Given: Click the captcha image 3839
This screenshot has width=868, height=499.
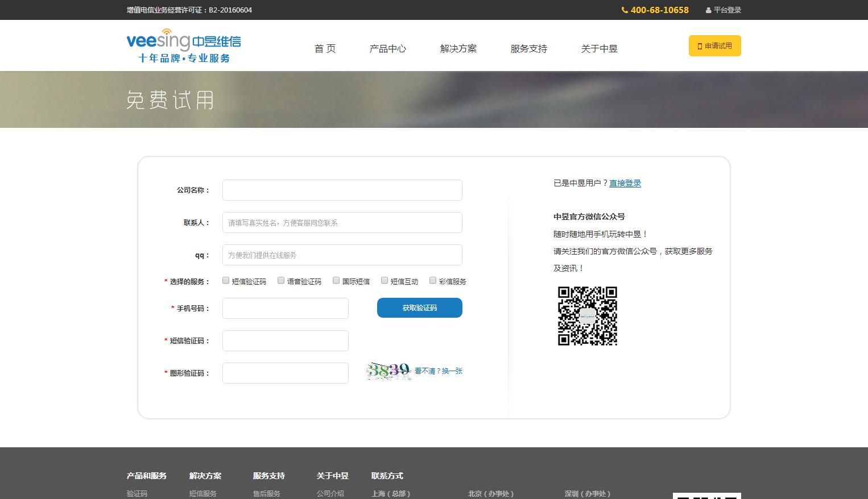Looking at the screenshot, I should click(x=388, y=371).
